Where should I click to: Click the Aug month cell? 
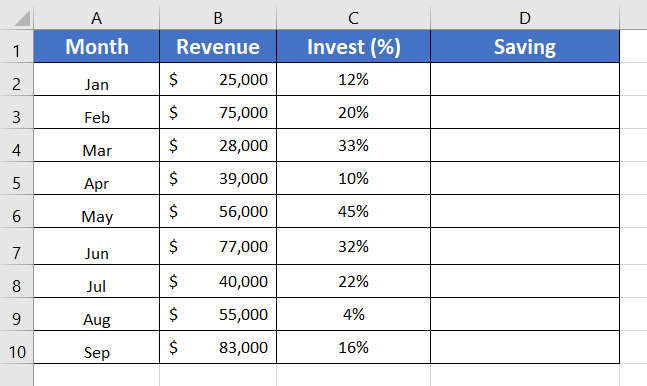97,314
